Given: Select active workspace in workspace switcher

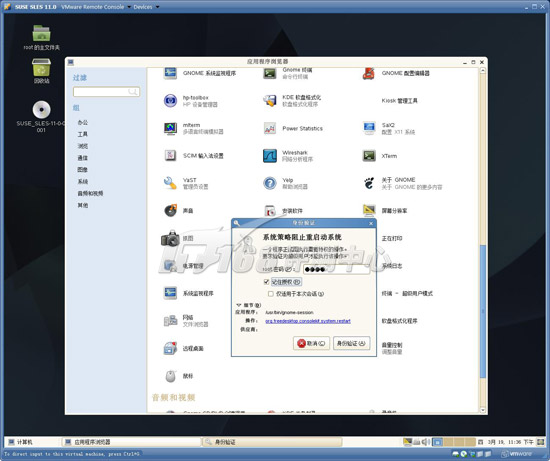Looking at the screenshot, I should 437,442.
